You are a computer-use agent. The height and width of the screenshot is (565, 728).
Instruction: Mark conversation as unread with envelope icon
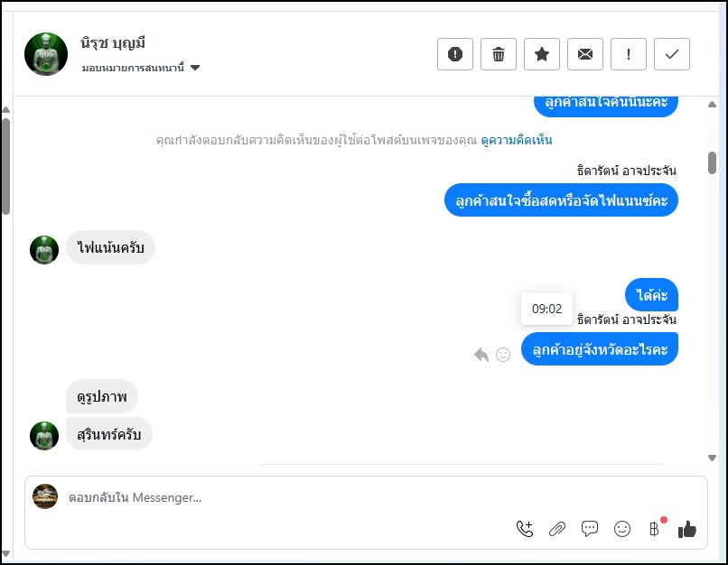click(585, 54)
